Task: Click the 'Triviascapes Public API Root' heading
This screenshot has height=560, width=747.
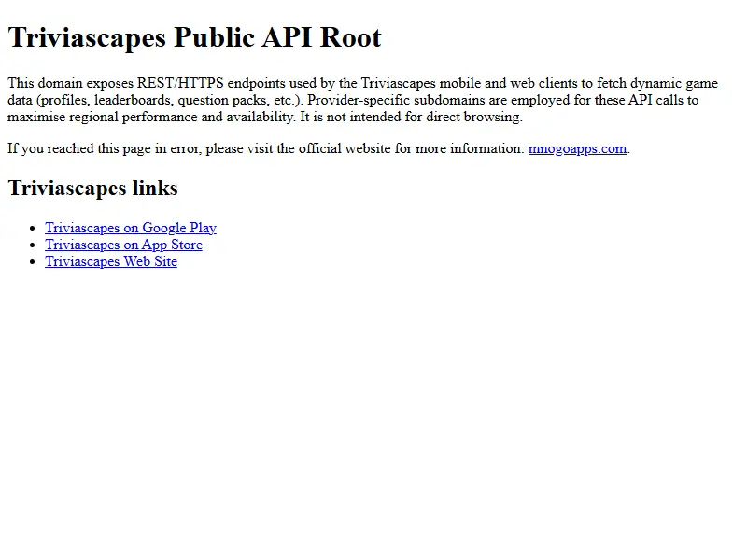Action: 194,37
